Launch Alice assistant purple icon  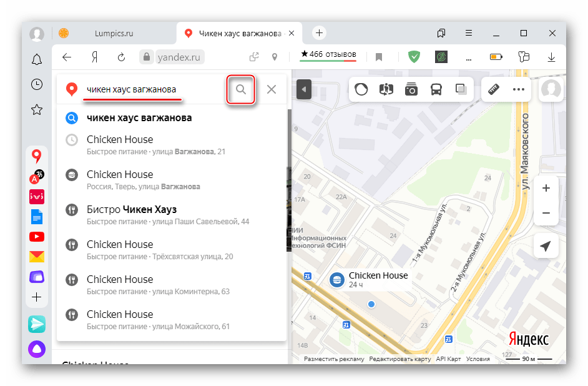coord(37,349)
